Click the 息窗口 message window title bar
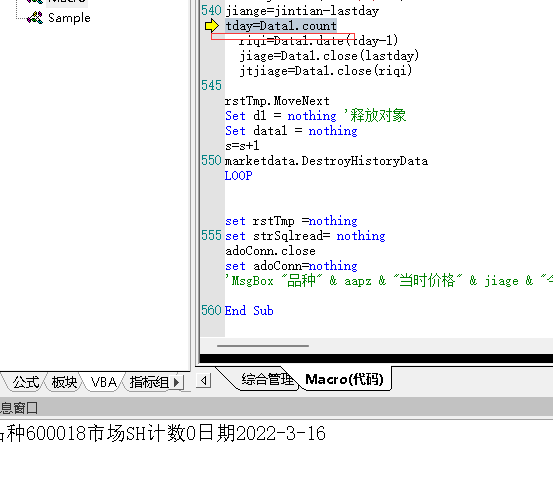The width and height of the screenshot is (553, 477). point(276,408)
